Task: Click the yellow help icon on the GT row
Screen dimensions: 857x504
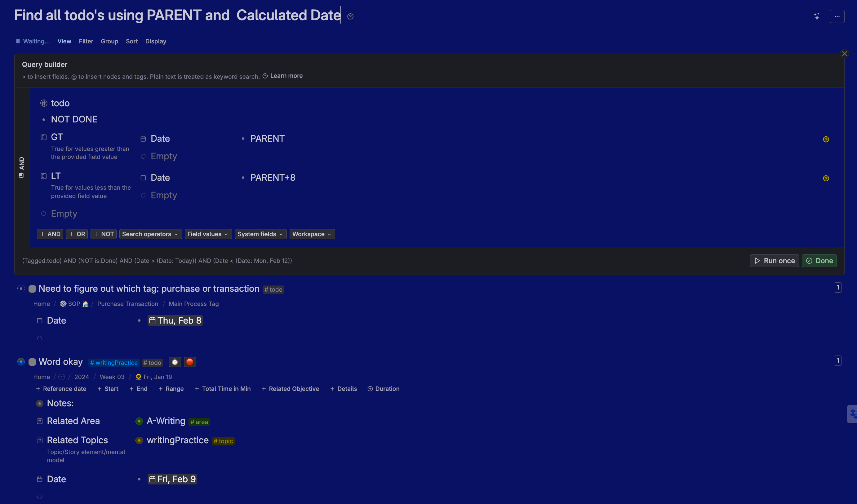Action: [x=826, y=139]
